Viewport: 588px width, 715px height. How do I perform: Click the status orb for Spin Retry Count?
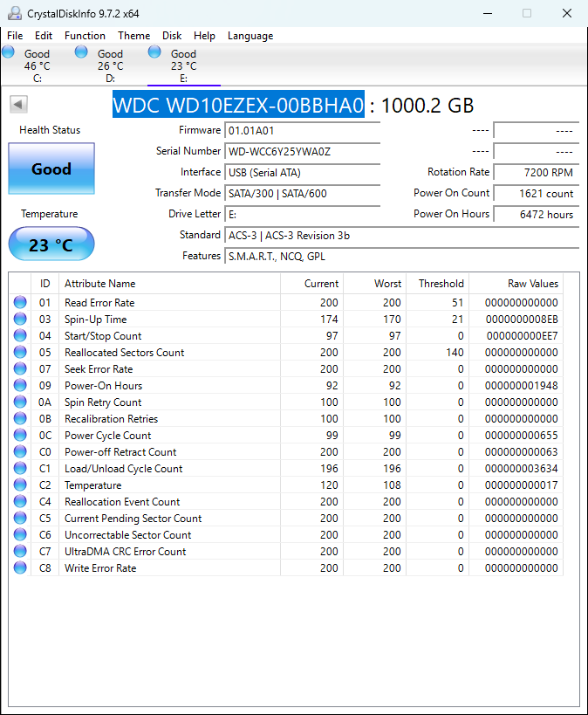[20, 402]
